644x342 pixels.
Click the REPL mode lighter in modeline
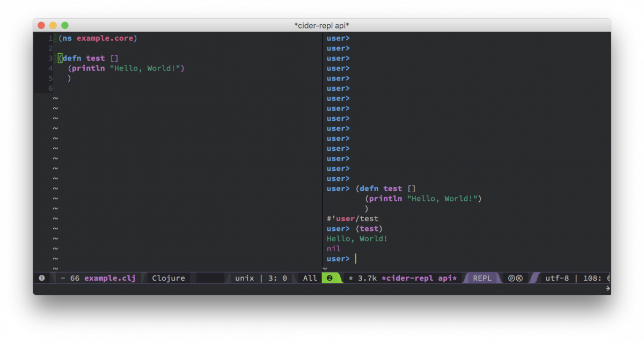click(x=481, y=278)
